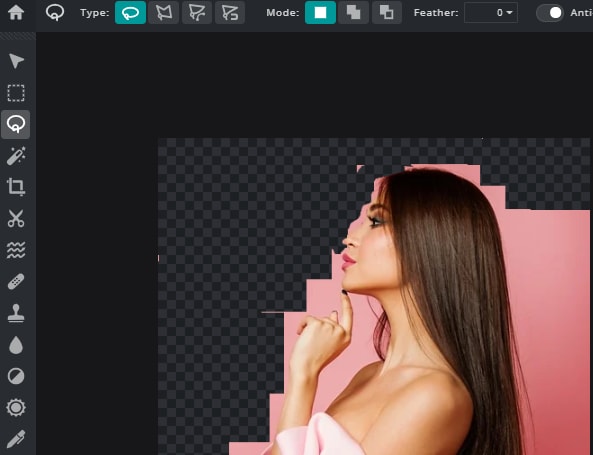Screen dimensions: 593x455
Task: Select the Pen draw tool
Action: click(x=16, y=439)
